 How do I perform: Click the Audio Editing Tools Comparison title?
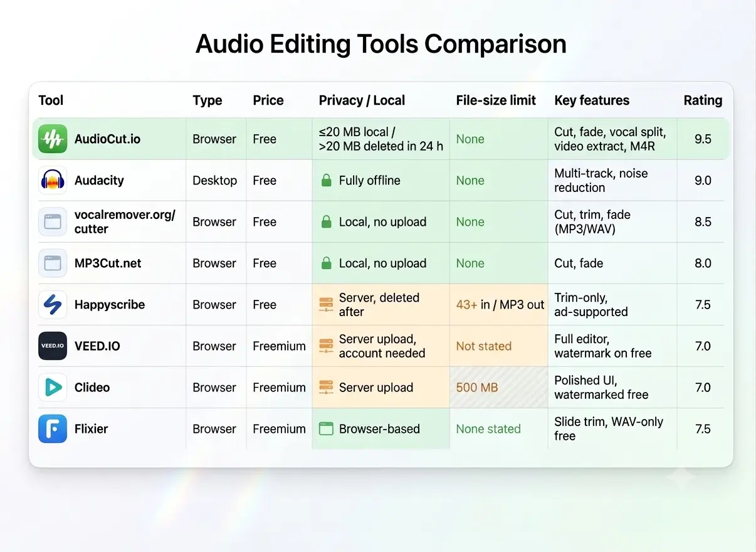(x=381, y=45)
